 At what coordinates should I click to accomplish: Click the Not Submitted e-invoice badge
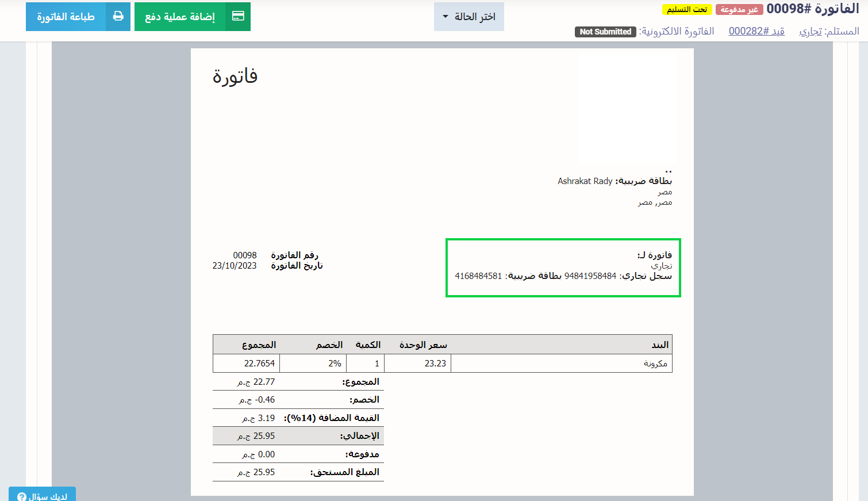[605, 32]
